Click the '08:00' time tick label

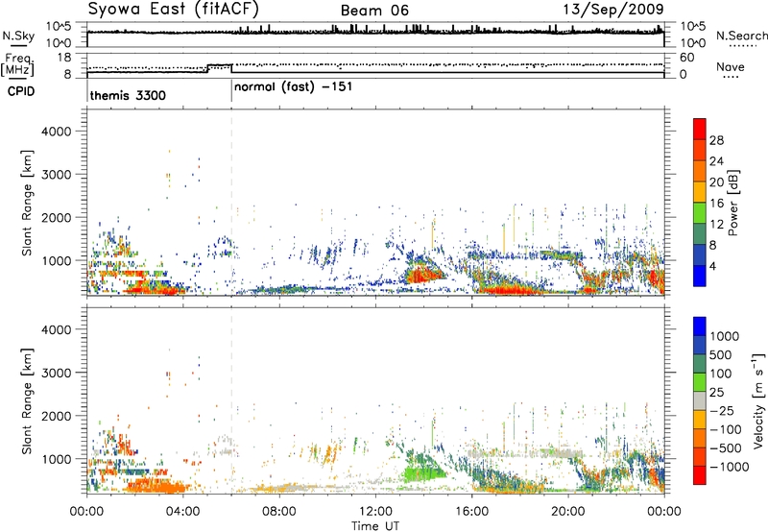[x=279, y=512]
